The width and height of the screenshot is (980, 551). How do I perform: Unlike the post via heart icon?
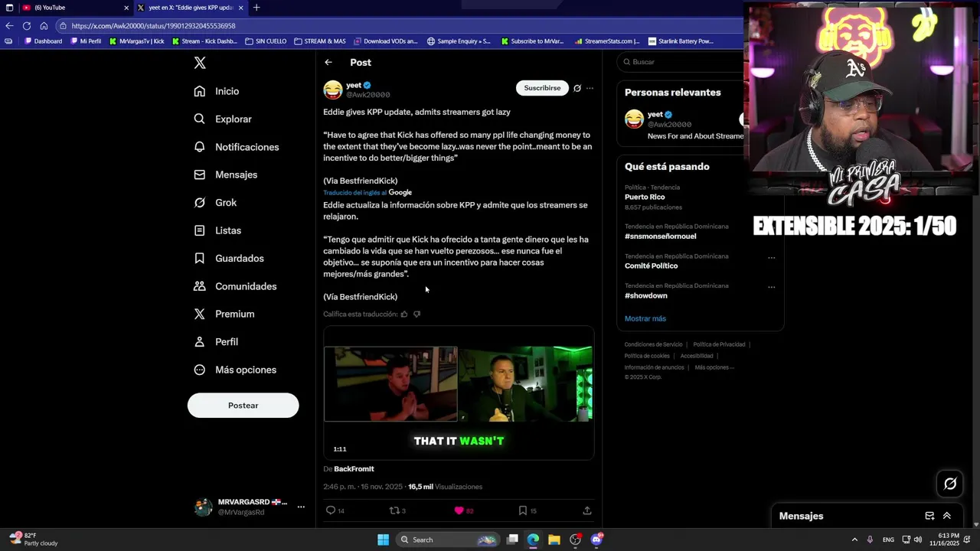[459, 510]
